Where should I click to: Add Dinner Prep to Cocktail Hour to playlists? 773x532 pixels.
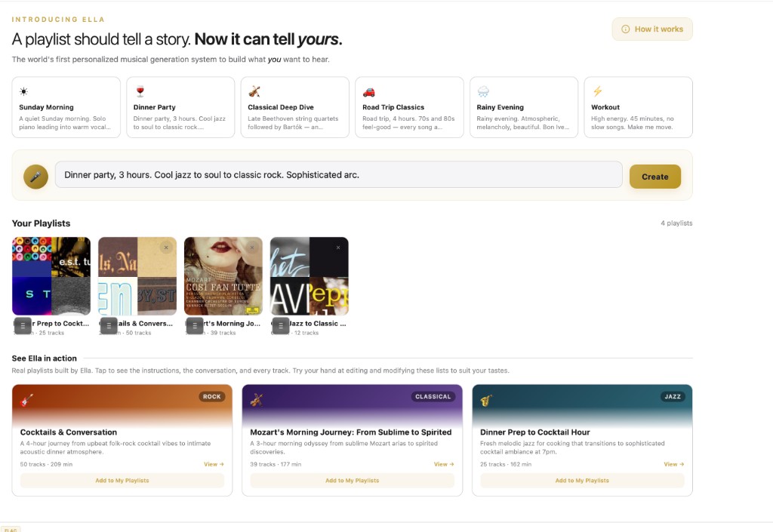tap(582, 481)
